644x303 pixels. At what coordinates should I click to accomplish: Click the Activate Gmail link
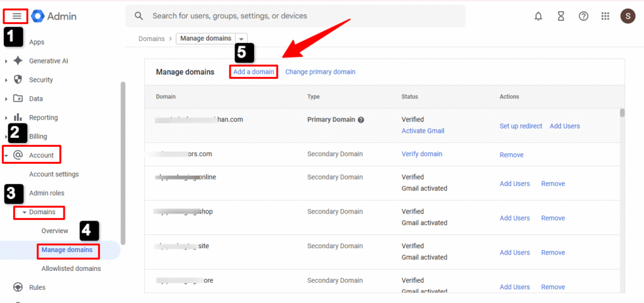click(423, 131)
